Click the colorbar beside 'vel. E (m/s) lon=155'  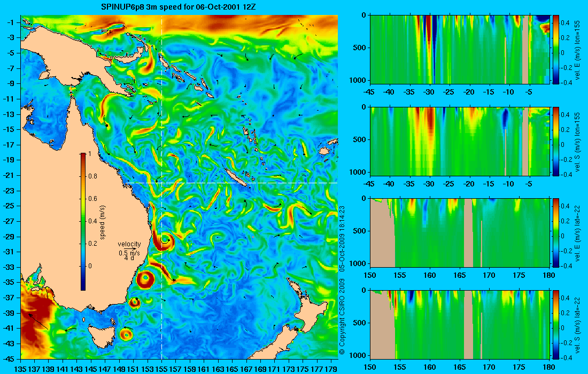555,49
